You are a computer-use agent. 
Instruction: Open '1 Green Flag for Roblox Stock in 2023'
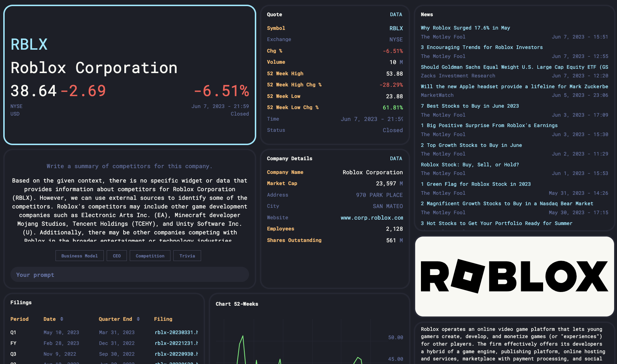tap(476, 184)
